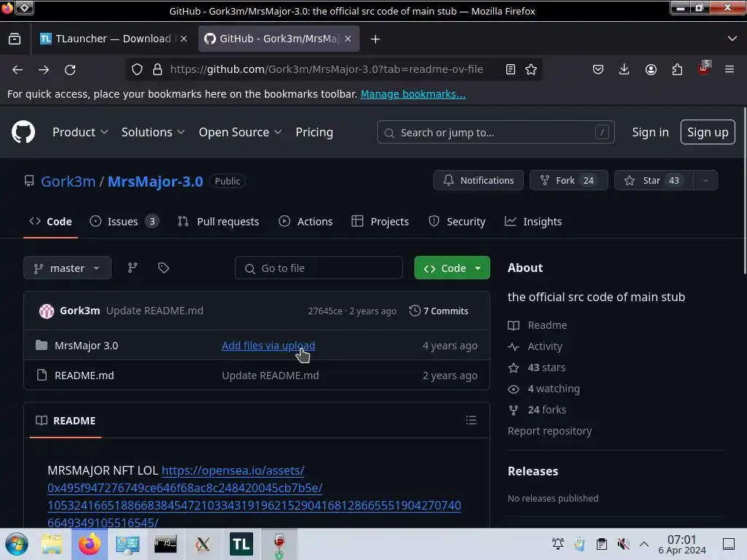
Task: Click Sign in
Action: click(650, 132)
